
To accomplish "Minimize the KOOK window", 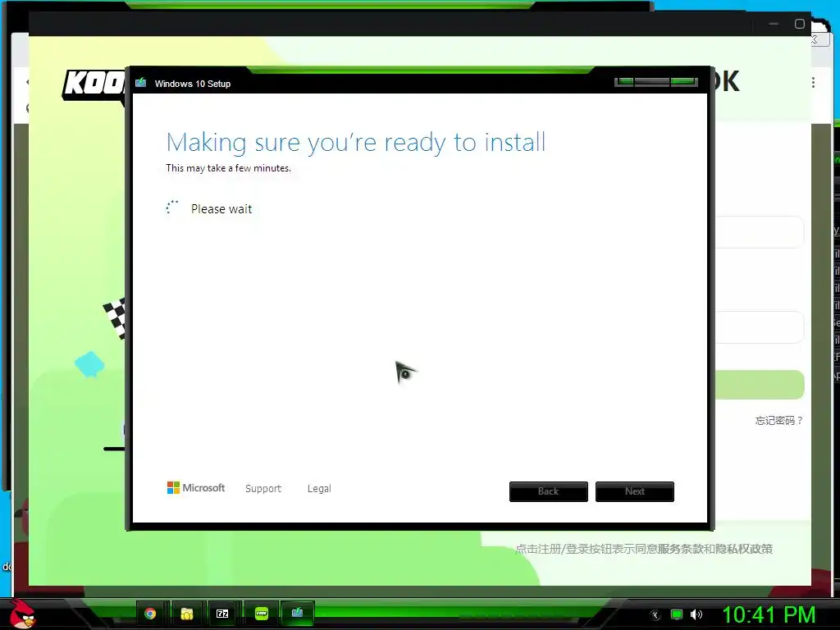I will pos(773,24).
